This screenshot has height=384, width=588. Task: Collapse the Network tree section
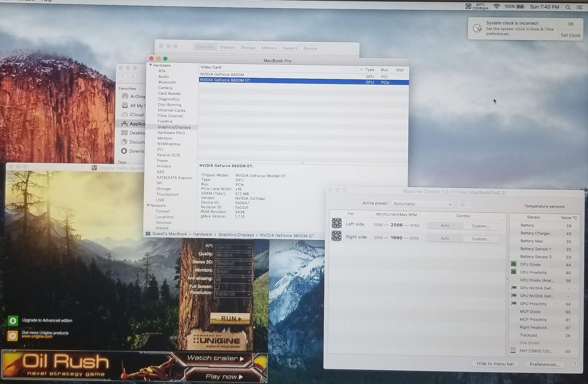pyautogui.click(x=148, y=205)
